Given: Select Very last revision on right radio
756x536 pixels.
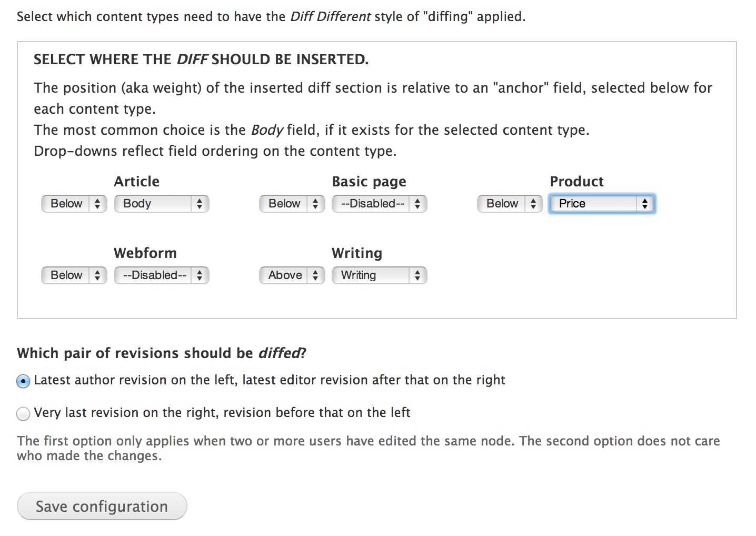Looking at the screenshot, I should tap(23, 414).
